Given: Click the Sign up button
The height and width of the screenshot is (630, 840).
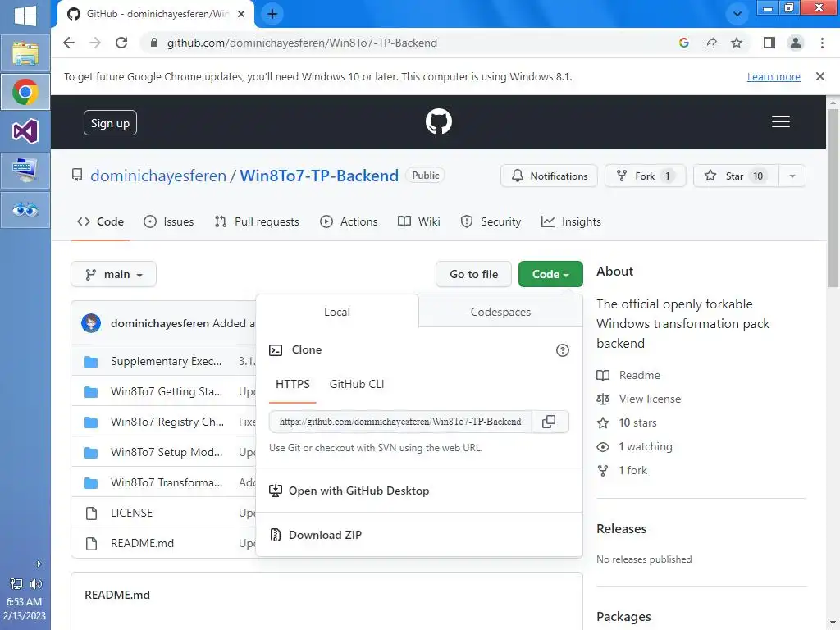Looking at the screenshot, I should [110, 123].
